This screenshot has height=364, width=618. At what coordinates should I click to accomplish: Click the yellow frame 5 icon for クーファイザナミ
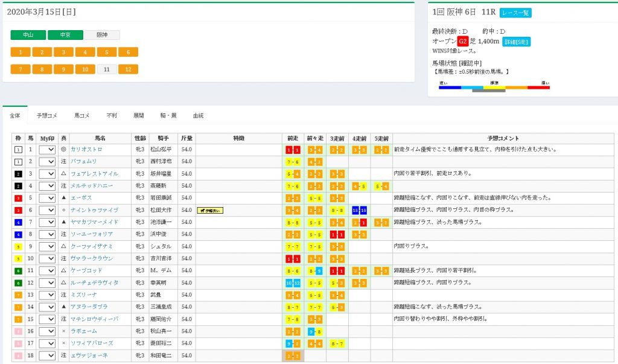(18, 247)
